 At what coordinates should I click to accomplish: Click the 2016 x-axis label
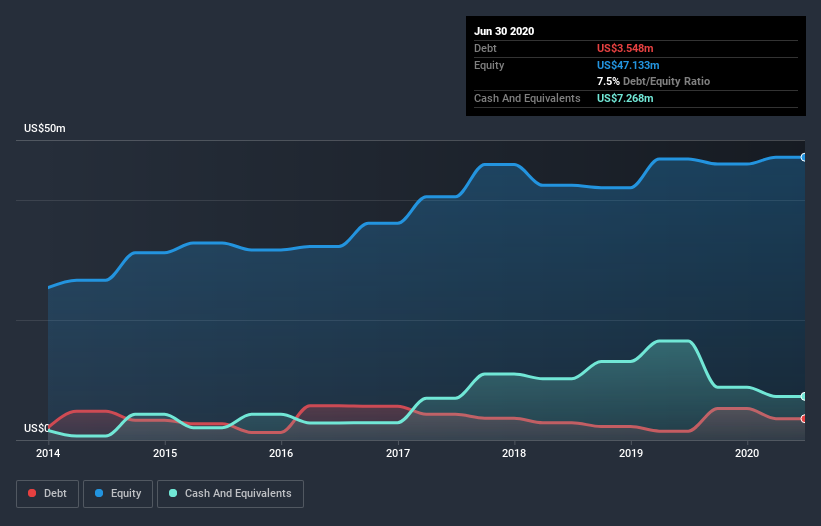point(281,453)
